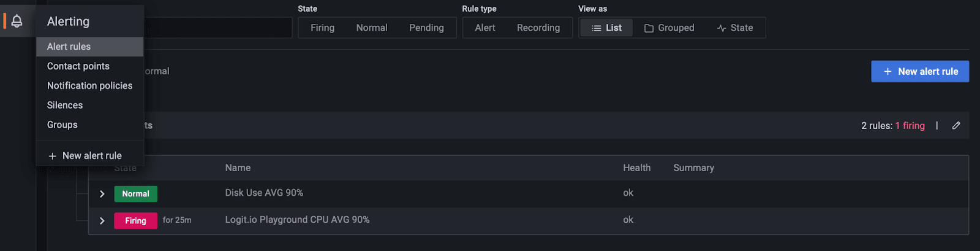Expand the Disk Use AVG 90% rule
The image size is (980, 251).
(x=102, y=194)
